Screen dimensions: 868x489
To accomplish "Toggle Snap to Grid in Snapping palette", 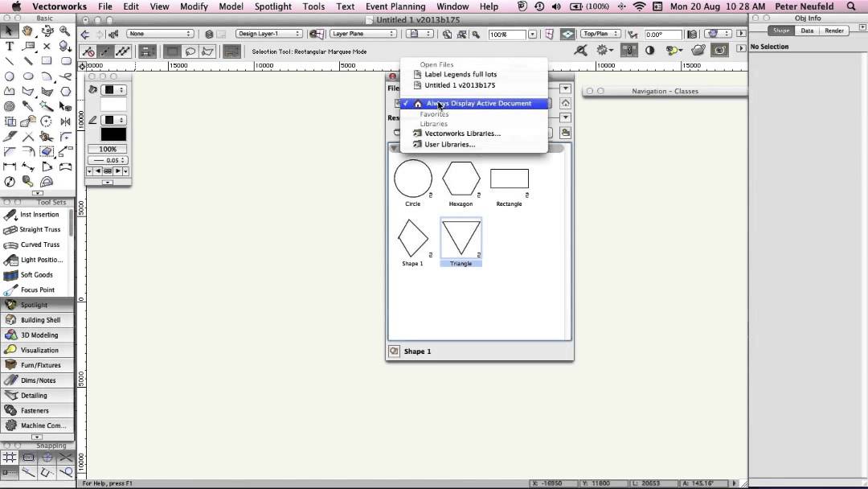I will 10,458.
